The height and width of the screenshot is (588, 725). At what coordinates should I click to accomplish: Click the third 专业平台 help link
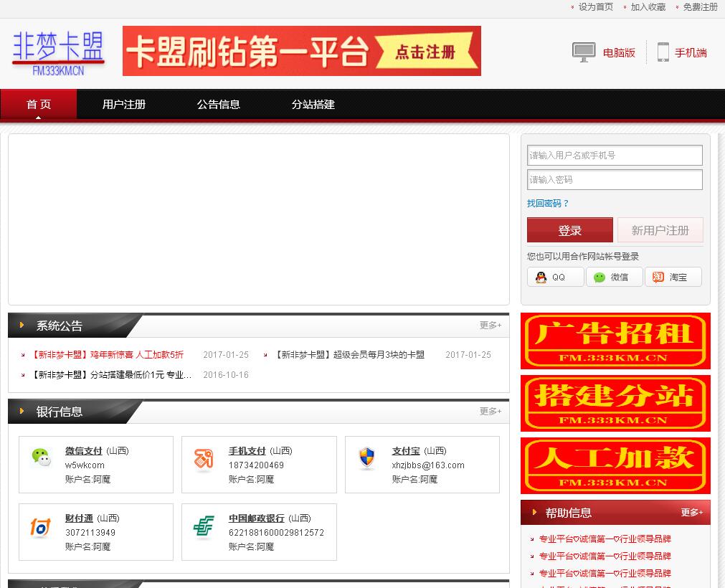click(605, 574)
